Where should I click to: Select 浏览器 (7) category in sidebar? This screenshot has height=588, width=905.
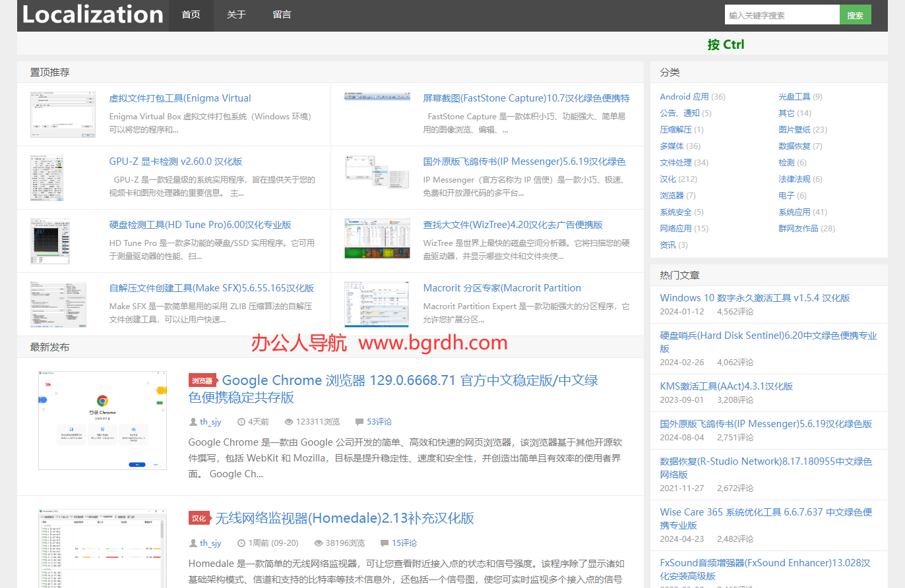pos(671,196)
